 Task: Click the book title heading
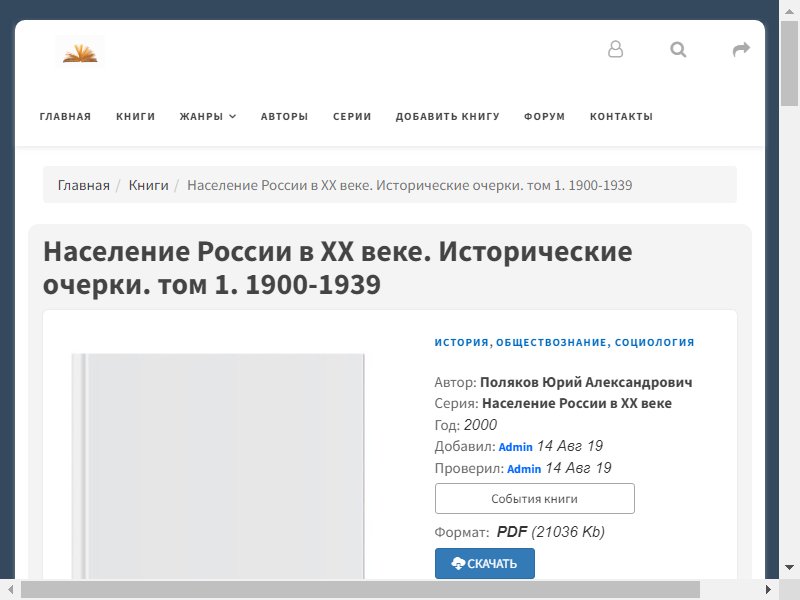338,268
